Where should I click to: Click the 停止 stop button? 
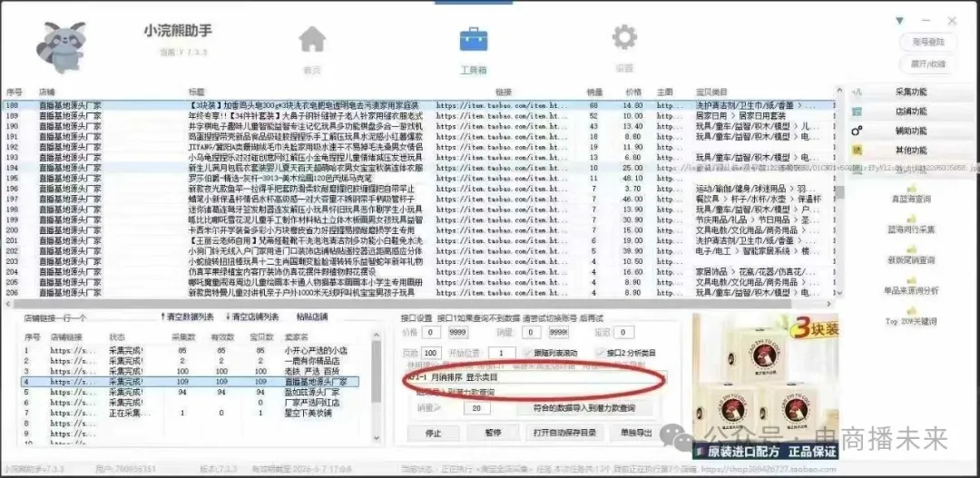(433, 434)
